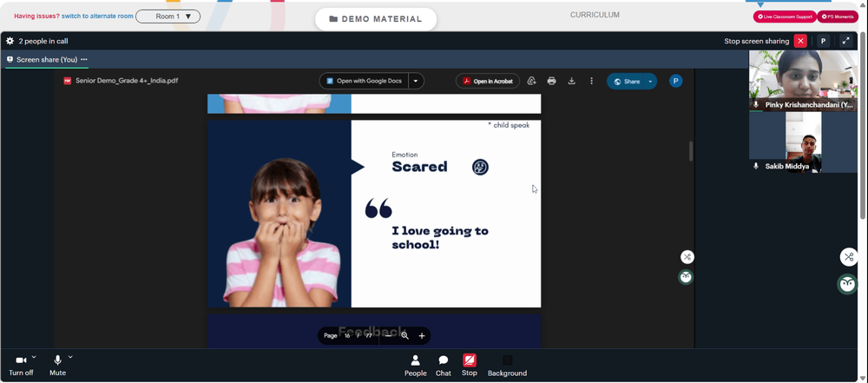Click file name Senior Demo_Grade 4+_India.pdf

tap(127, 81)
